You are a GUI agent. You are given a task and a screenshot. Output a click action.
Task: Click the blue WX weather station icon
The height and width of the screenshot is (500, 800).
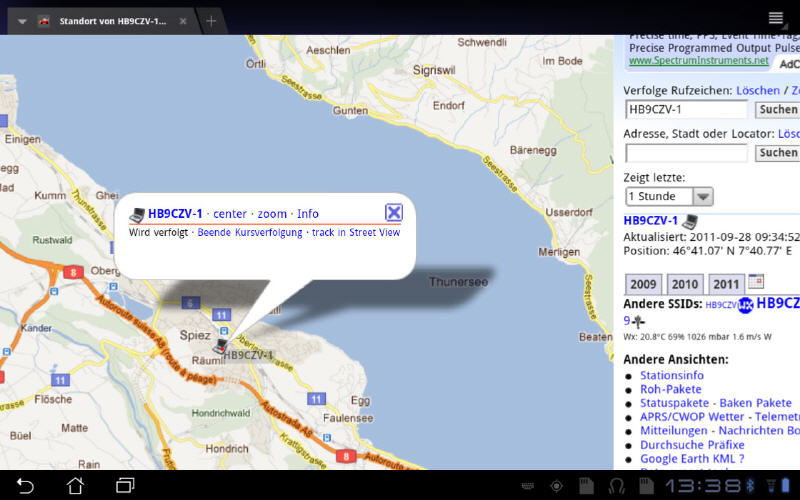pyautogui.click(x=745, y=305)
